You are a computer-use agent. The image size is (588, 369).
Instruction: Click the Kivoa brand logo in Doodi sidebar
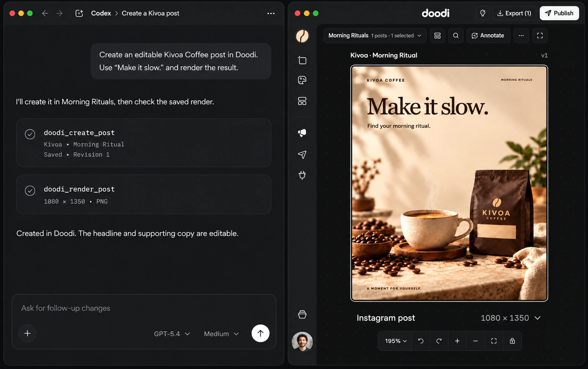click(302, 36)
